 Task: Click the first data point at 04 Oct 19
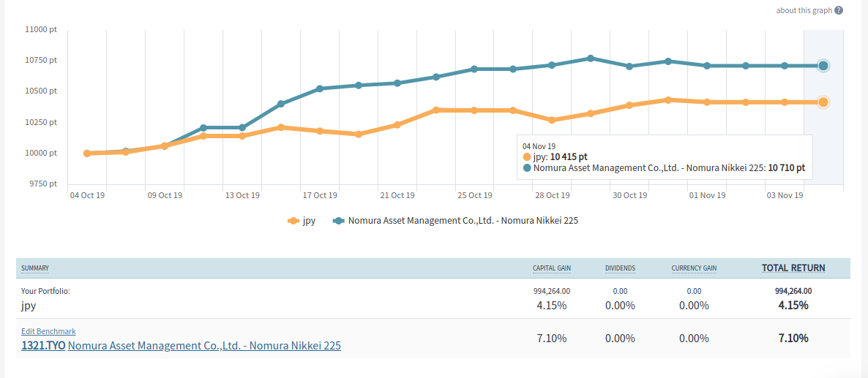pyautogui.click(x=87, y=154)
